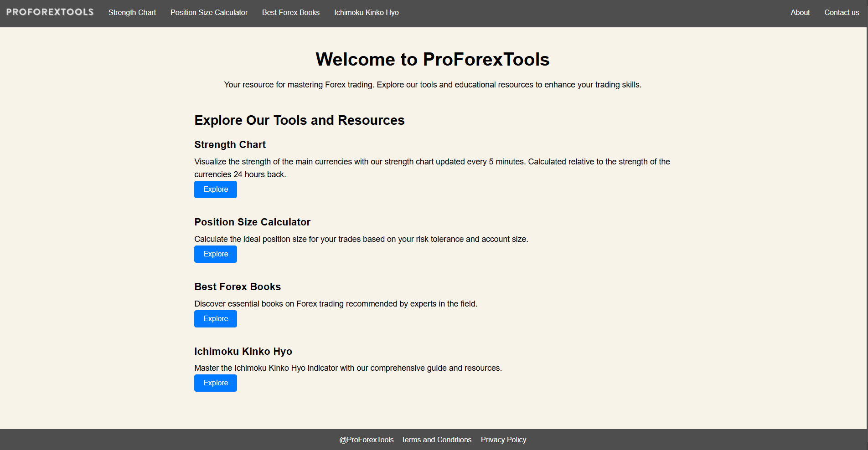View the Privacy Policy footer link
Viewport: 868px width, 450px height.
tap(503, 440)
